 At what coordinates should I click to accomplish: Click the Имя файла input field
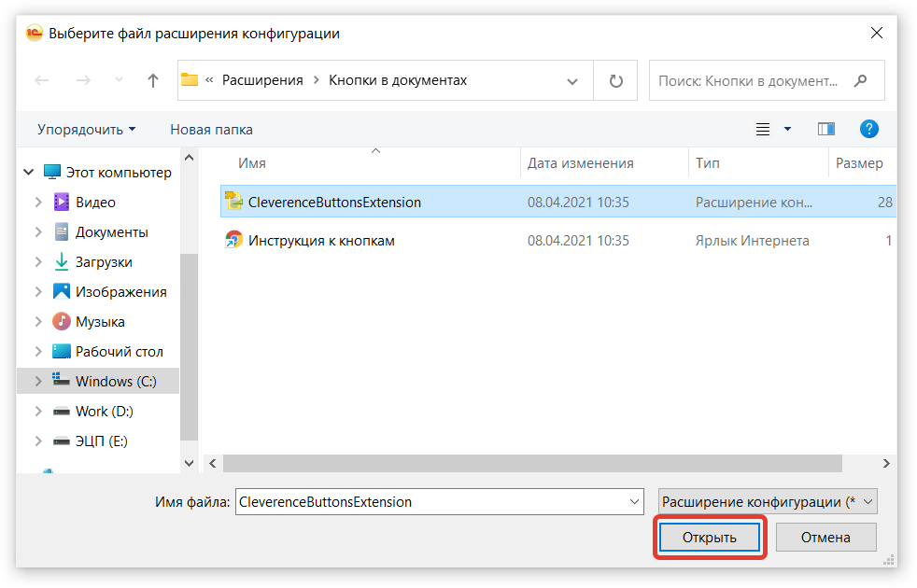point(430,502)
